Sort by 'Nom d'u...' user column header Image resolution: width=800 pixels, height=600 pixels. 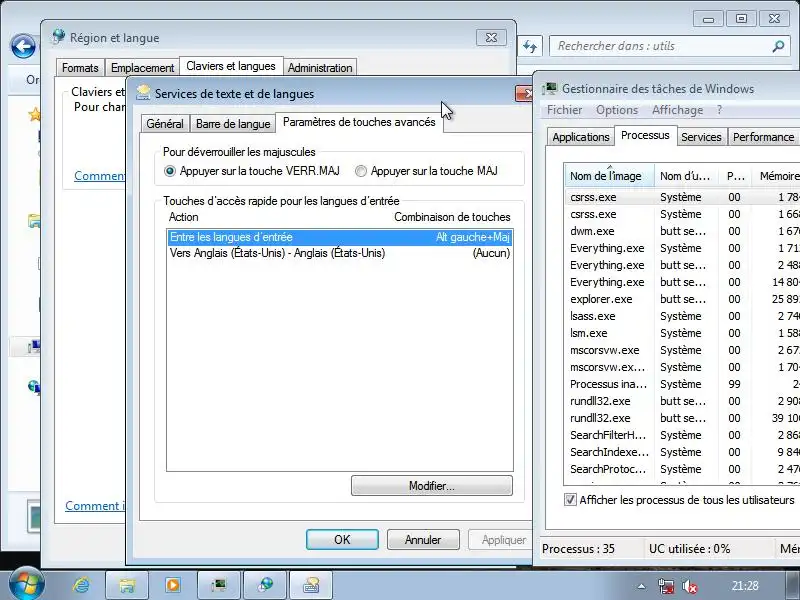(685, 176)
